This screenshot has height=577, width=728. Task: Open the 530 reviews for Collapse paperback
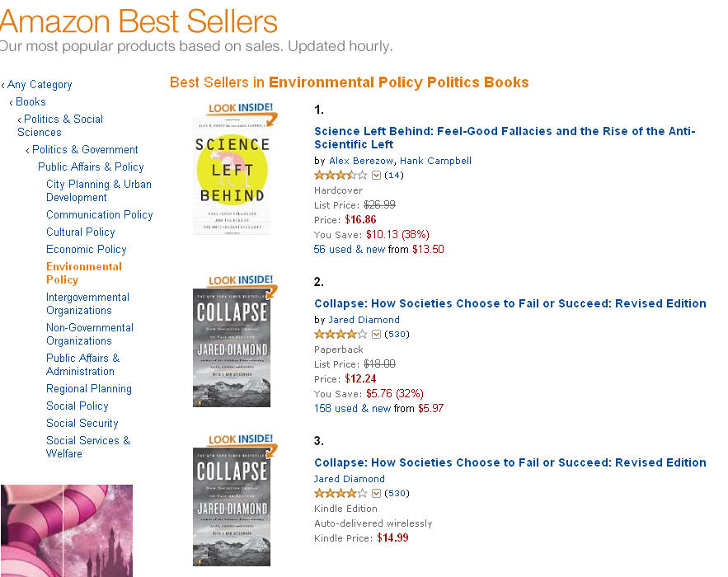coord(397,335)
